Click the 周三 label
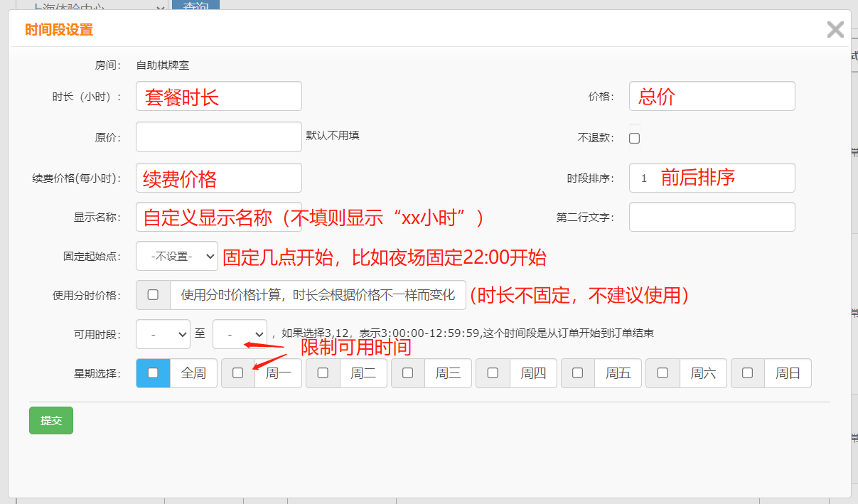Image resolution: width=858 pixels, height=504 pixels. point(448,373)
